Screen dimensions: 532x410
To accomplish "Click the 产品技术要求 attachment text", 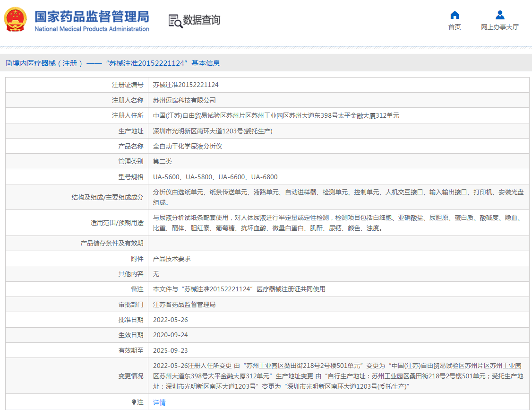I will click(x=172, y=258).
